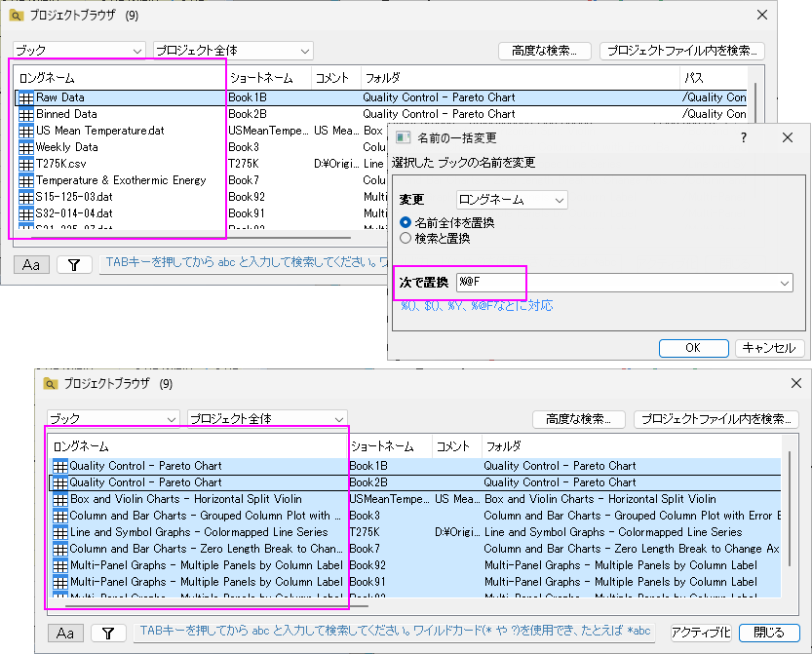Sort by フォルダ header in top browser
Image resolution: width=812 pixels, height=654 pixels.
click(x=521, y=78)
